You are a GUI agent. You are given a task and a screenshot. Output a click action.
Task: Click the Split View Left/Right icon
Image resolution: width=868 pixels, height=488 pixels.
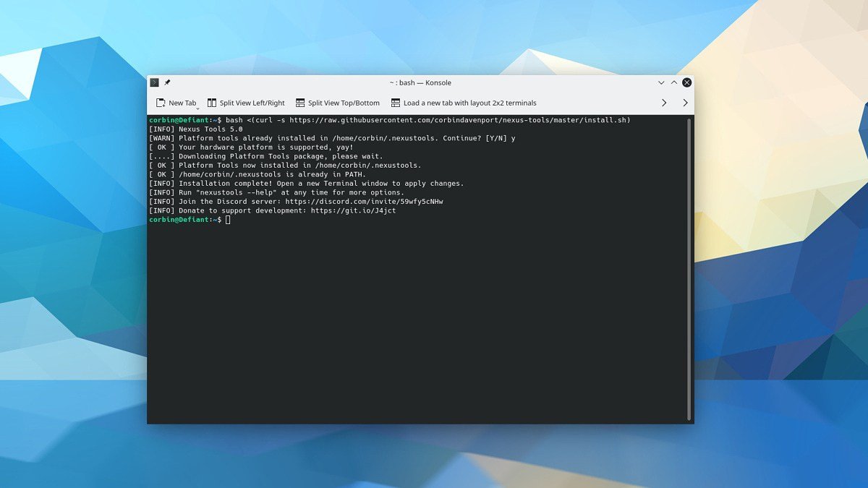(211, 102)
